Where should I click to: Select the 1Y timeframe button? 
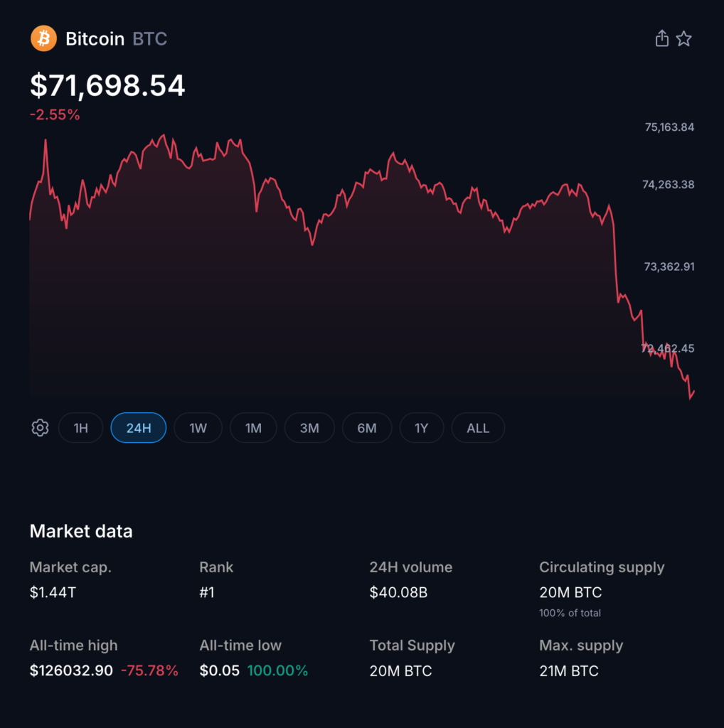click(x=422, y=427)
